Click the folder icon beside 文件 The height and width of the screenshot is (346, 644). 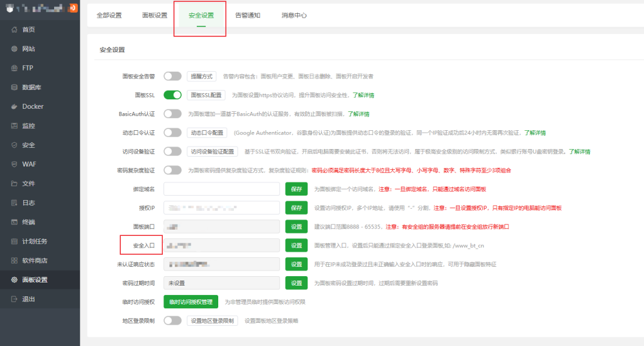(x=14, y=184)
